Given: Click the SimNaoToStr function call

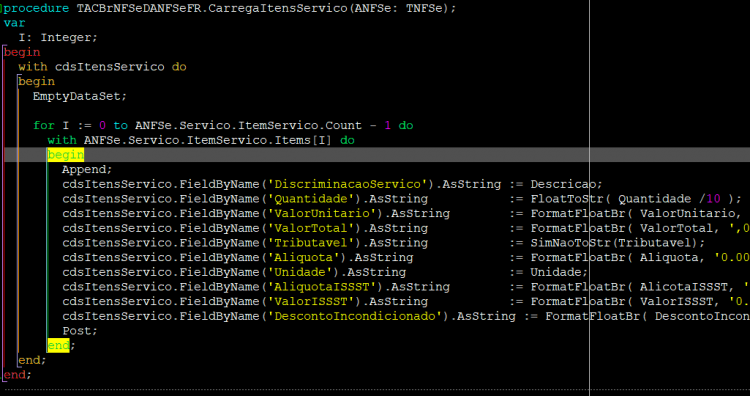Looking at the screenshot, I should click(570, 243).
